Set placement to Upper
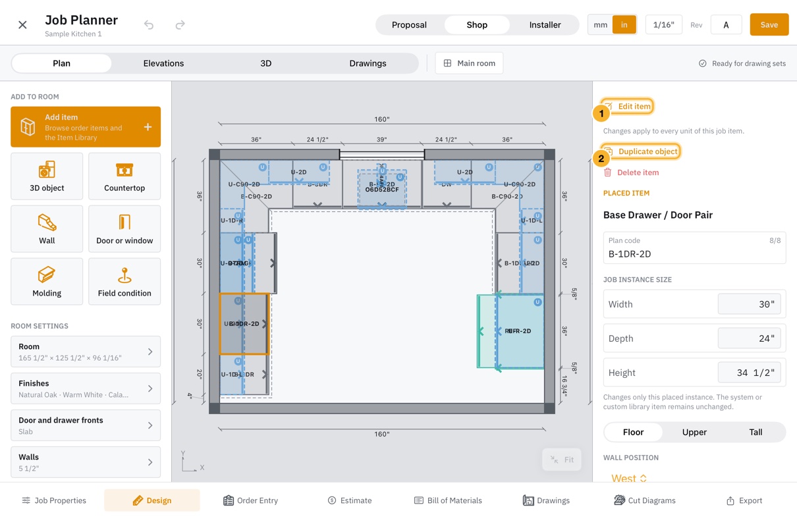The height and width of the screenshot is (532, 797). point(694,432)
